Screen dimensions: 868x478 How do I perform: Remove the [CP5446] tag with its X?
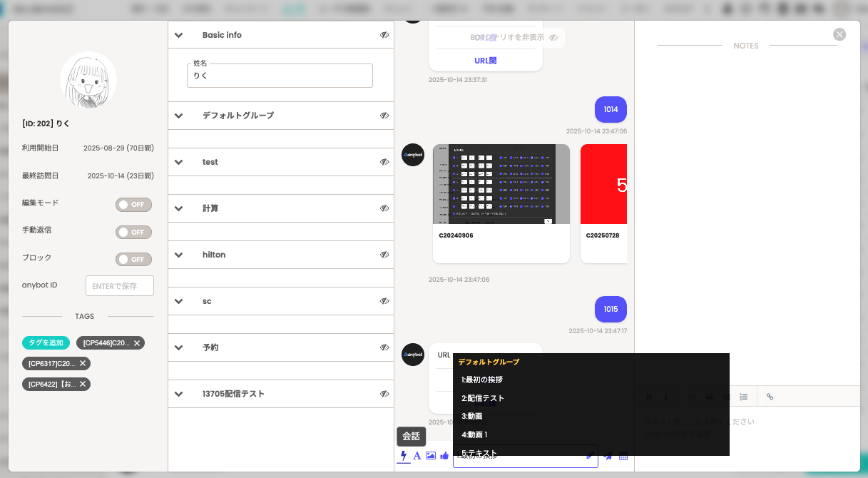coord(137,343)
